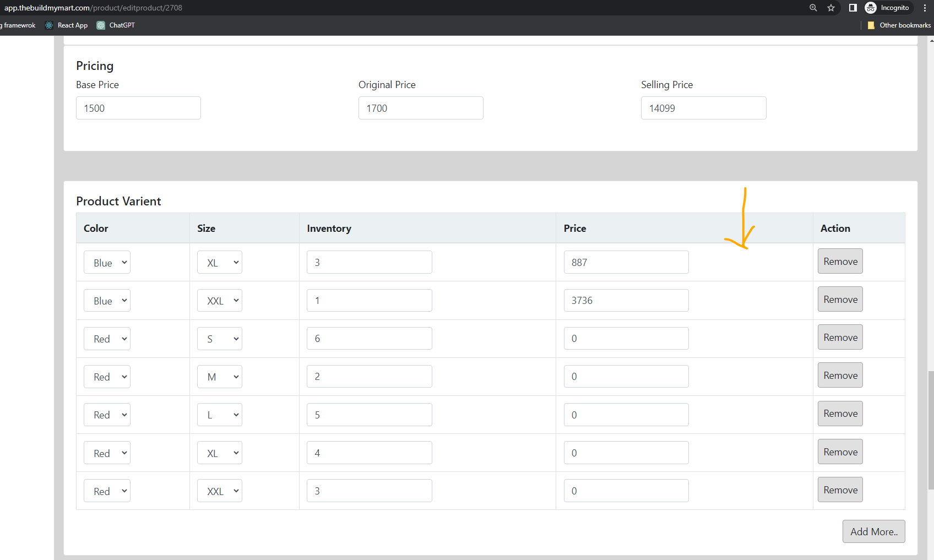Open Color dropdown for Red XL row
The image size is (934, 560).
(x=107, y=453)
